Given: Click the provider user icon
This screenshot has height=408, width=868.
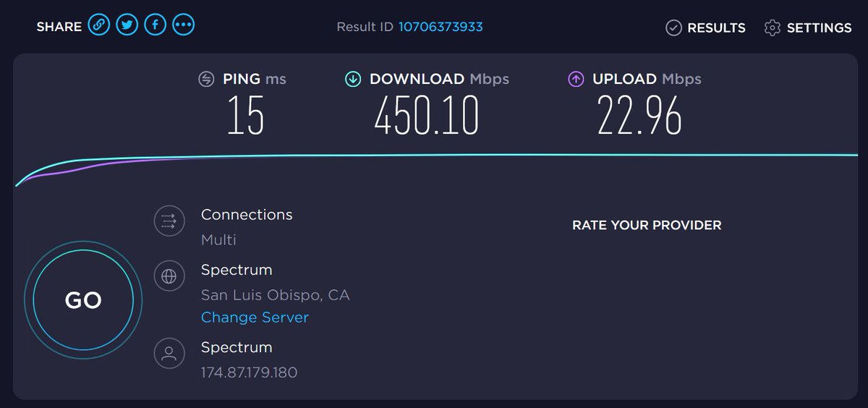Looking at the screenshot, I should coord(169,353).
